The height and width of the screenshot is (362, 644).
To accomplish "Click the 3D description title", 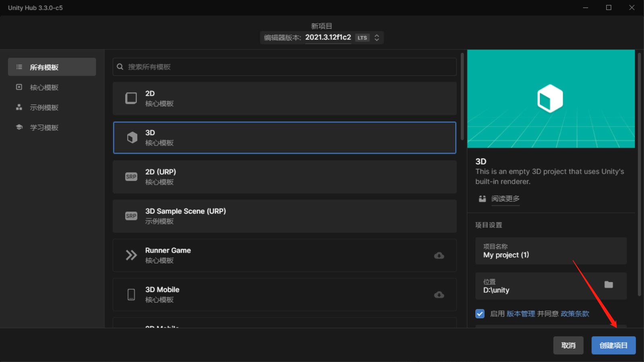I will 481,161.
